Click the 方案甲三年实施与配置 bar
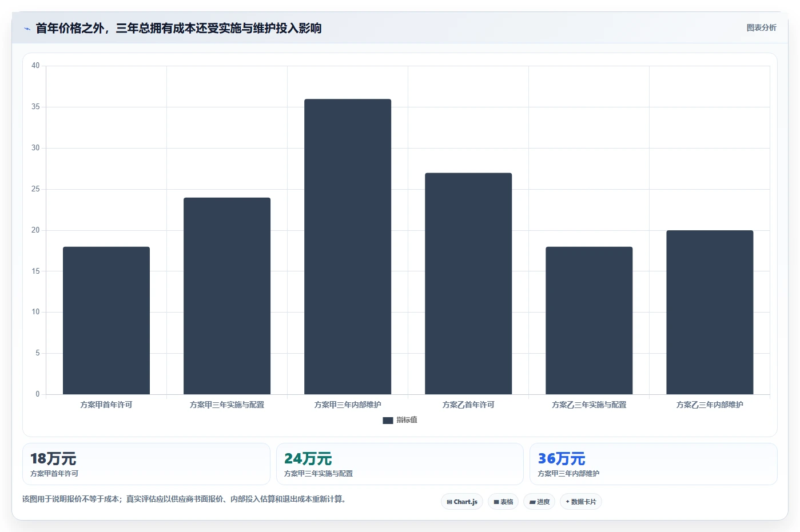 [227, 296]
